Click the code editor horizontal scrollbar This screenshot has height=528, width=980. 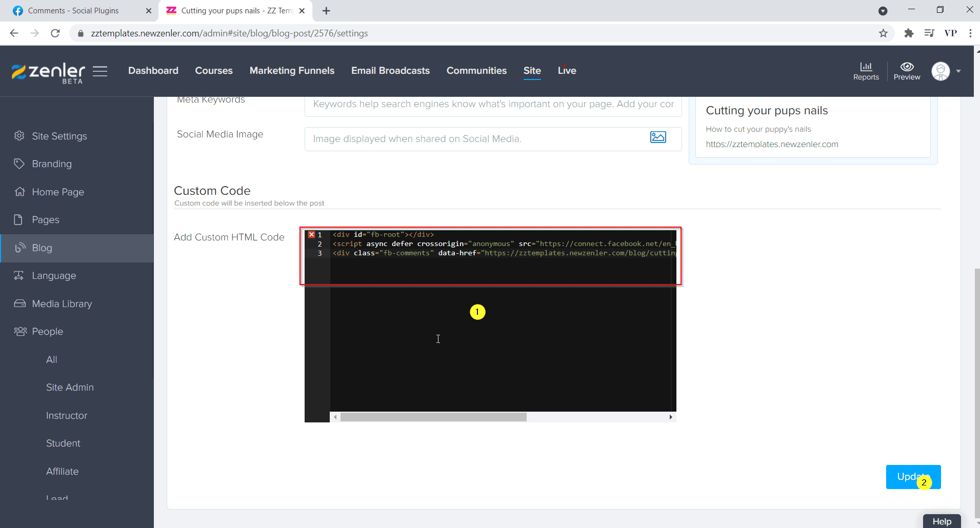433,417
